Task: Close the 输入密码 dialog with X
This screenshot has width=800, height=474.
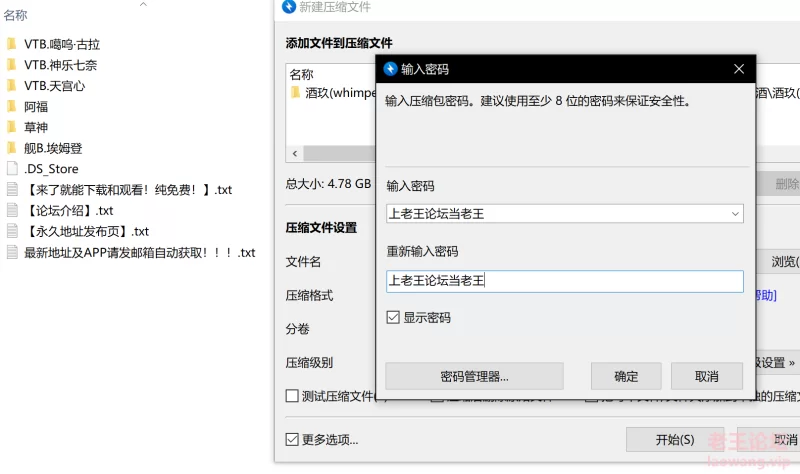Action: click(739, 69)
